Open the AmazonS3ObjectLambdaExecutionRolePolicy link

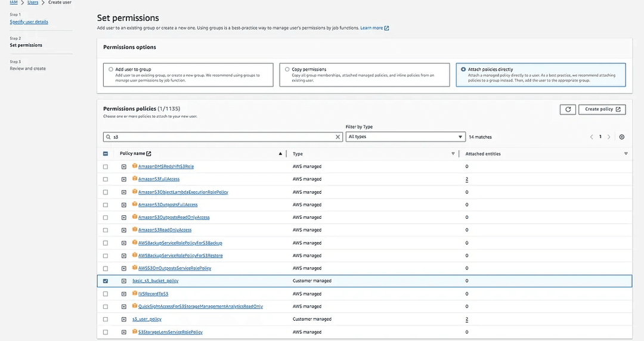(x=183, y=192)
